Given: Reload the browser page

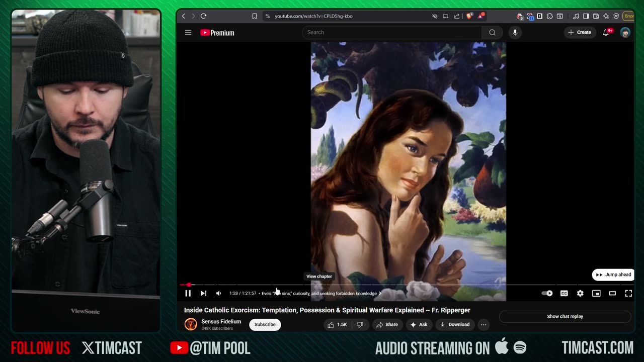Looking at the screenshot, I should [x=203, y=16].
